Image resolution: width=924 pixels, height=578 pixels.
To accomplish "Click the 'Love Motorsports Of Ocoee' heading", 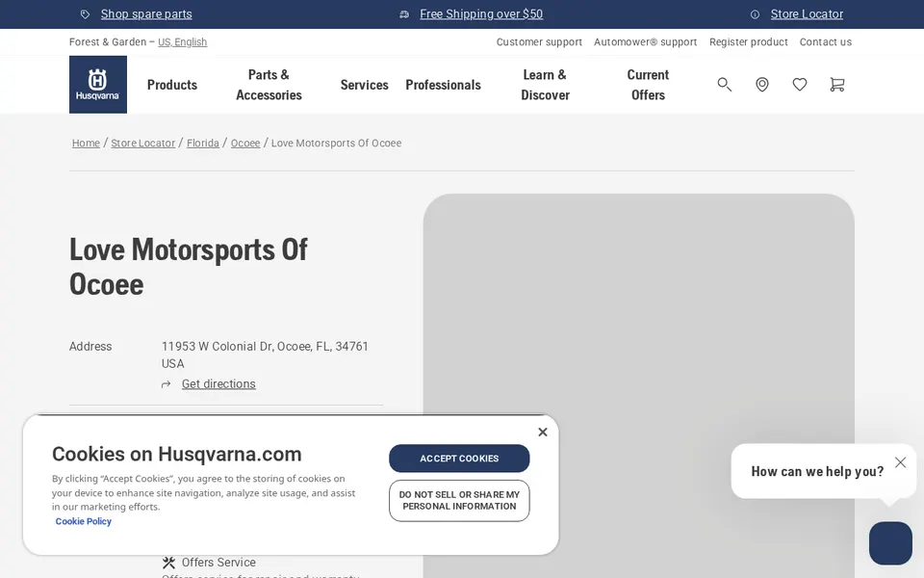I will 189,267.
